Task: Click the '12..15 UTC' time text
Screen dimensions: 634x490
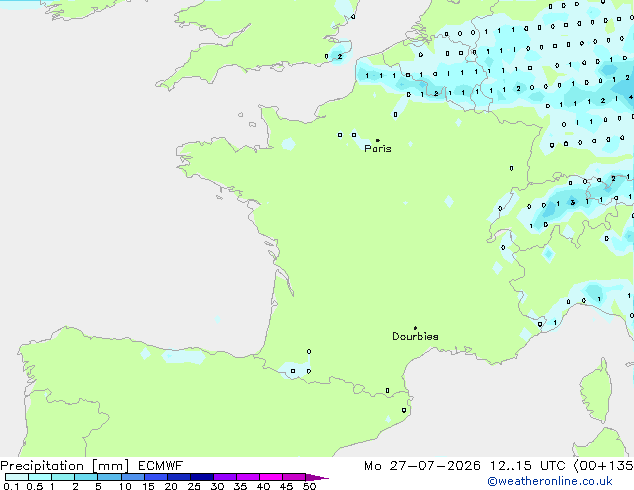Action: [527, 466]
